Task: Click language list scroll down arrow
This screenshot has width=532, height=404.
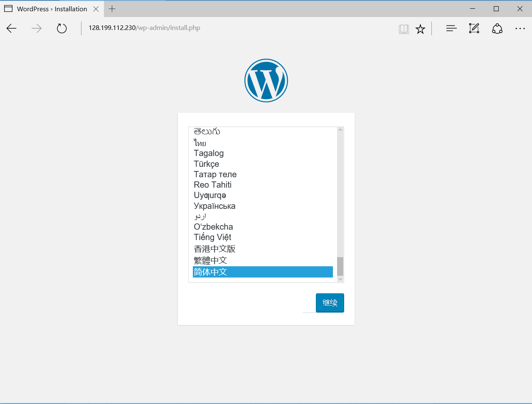Action: 340,279
